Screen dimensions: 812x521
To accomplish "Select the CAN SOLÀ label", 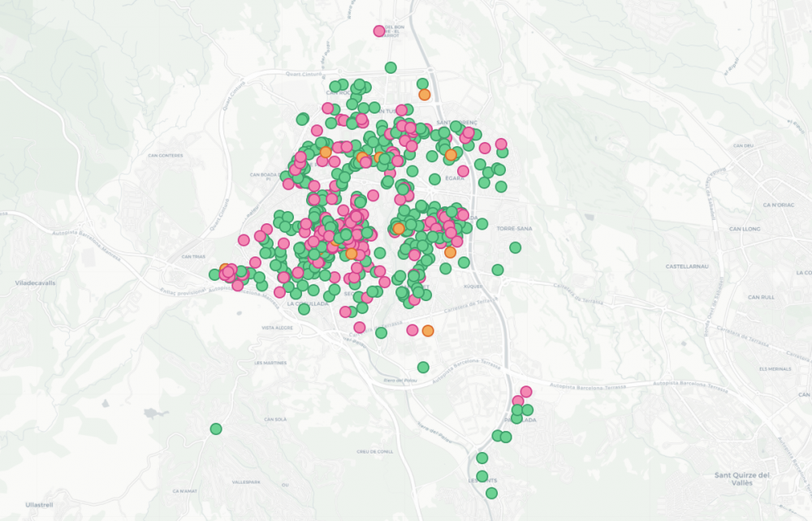I will [275, 419].
